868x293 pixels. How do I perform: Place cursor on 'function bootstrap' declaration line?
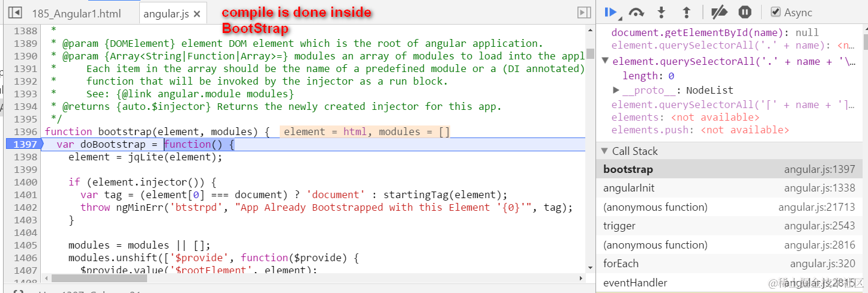tap(157, 131)
